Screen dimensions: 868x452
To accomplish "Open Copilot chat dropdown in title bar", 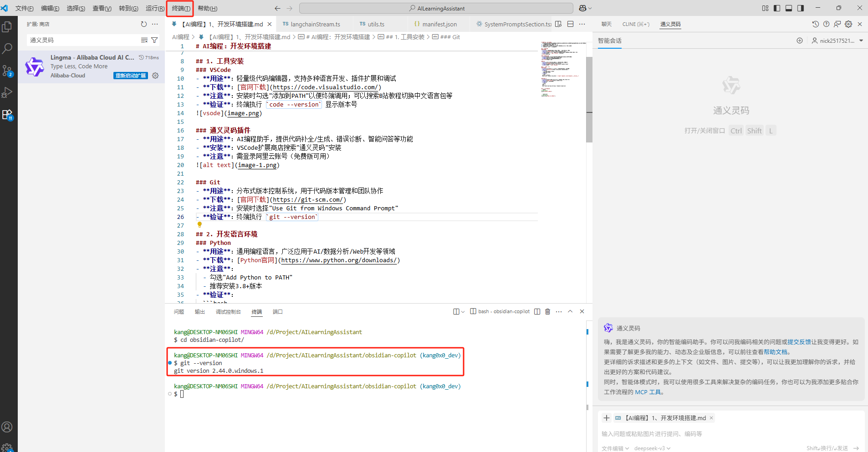I will coord(590,8).
